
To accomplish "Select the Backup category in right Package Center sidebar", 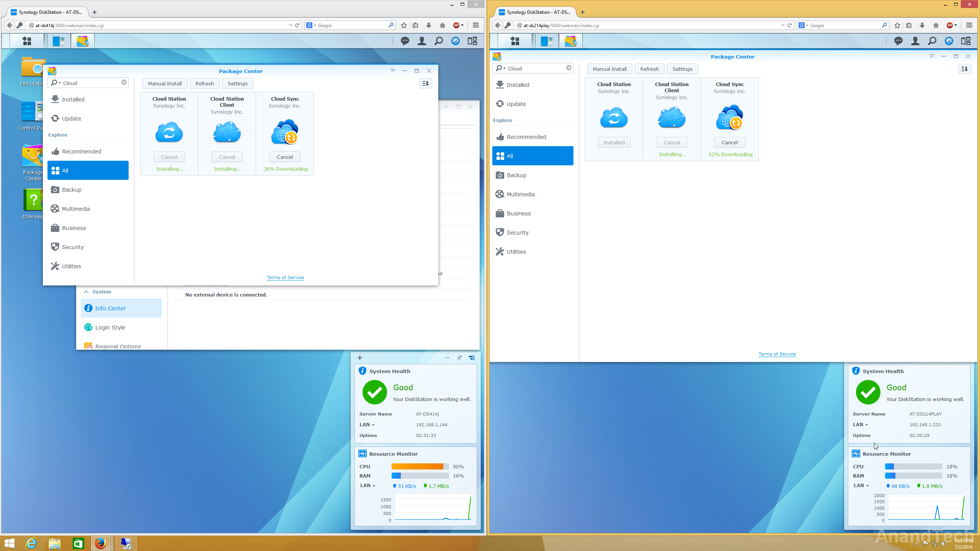I will pos(516,175).
